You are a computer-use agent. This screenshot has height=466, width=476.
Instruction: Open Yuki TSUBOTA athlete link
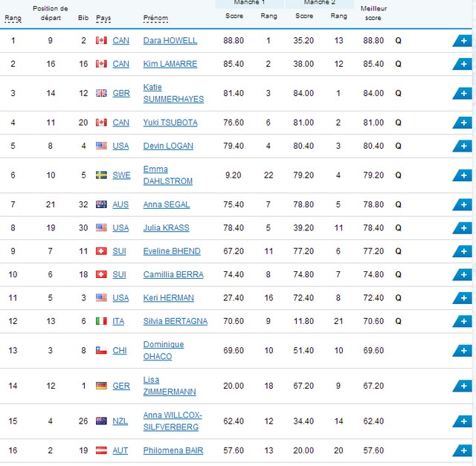coord(170,123)
